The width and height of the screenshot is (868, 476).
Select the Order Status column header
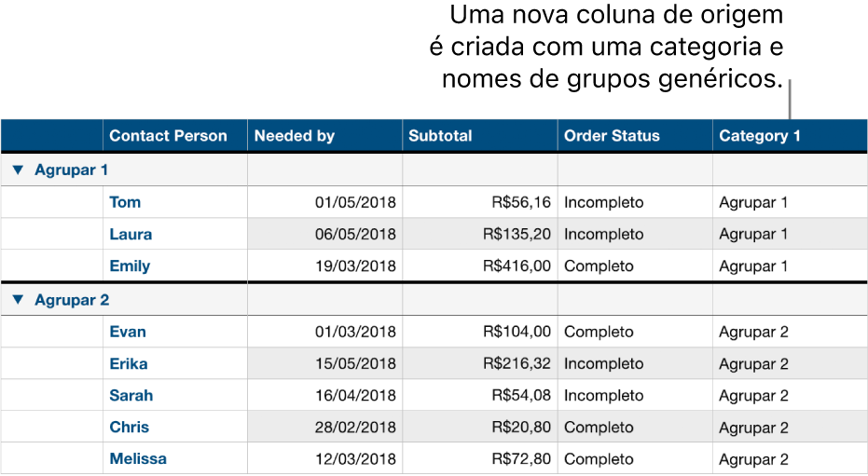(612, 136)
